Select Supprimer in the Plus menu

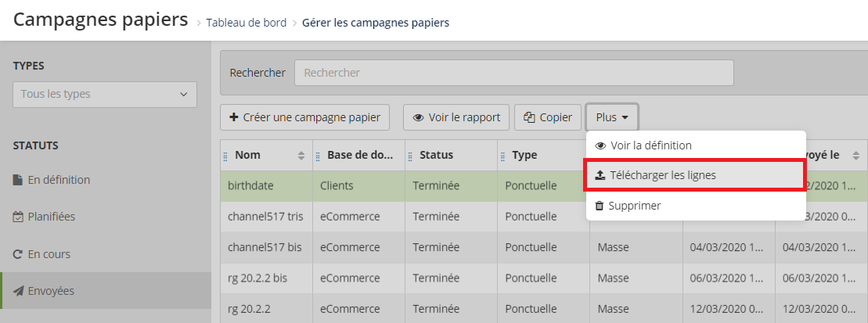[635, 206]
